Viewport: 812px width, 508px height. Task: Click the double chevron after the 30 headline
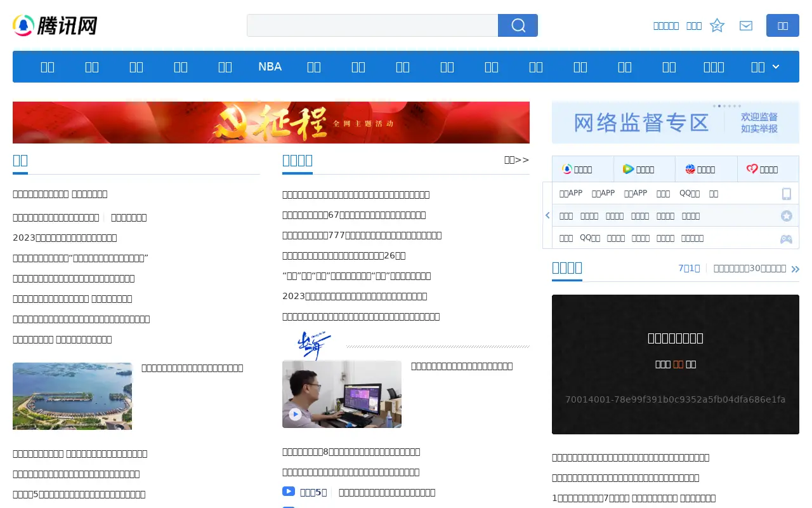point(795,269)
